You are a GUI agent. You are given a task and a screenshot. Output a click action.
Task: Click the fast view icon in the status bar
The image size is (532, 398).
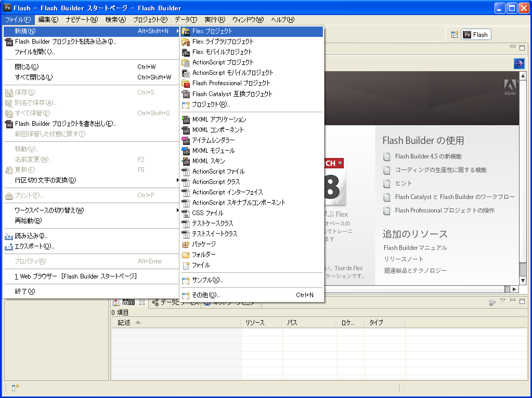pyautogui.click(x=15, y=388)
